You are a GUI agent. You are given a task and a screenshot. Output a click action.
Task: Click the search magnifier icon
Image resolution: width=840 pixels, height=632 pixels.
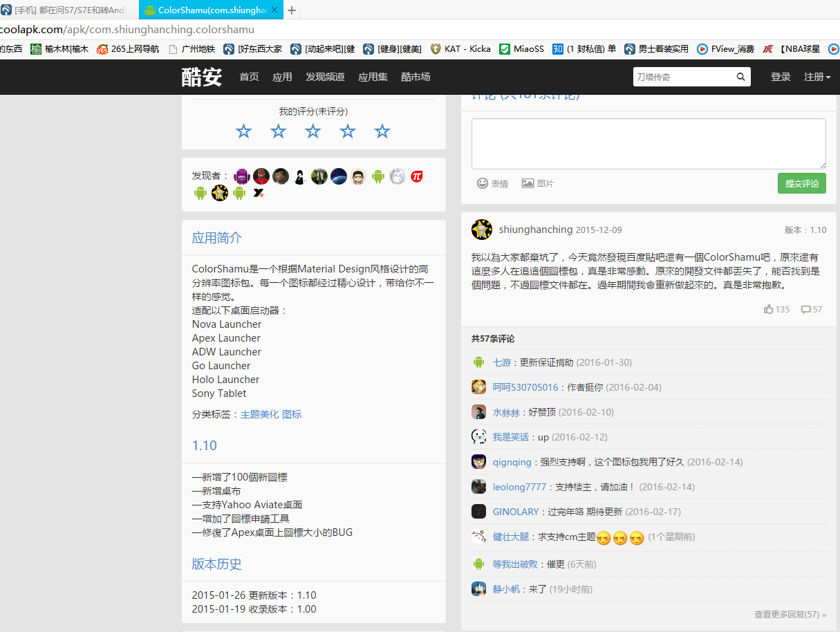pos(740,76)
